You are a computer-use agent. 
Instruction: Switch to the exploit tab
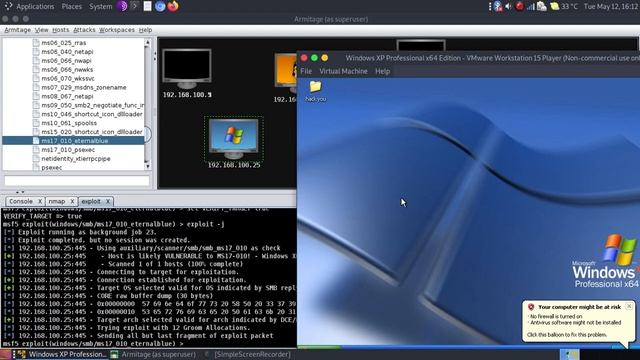coord(91,201)
